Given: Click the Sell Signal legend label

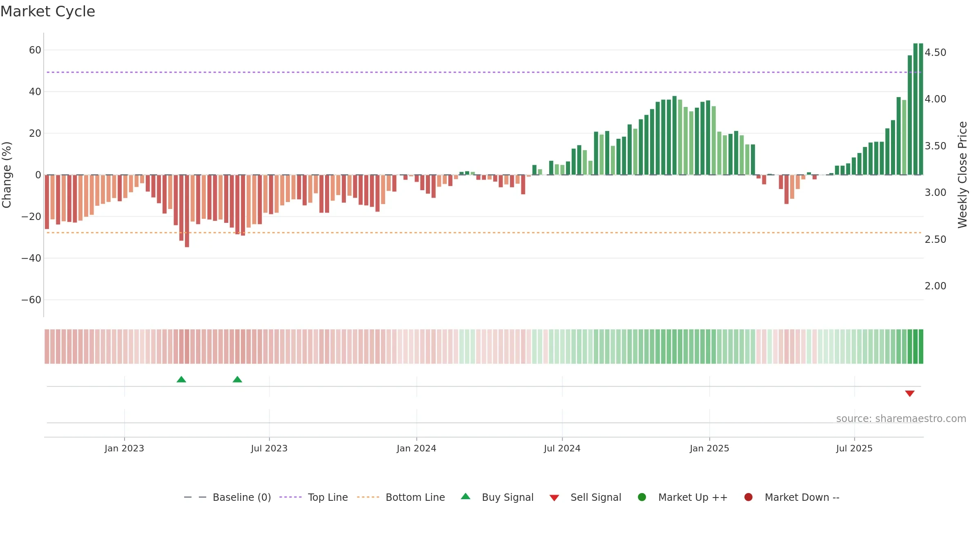Looking at the screenshot, I should pos(596,497).
